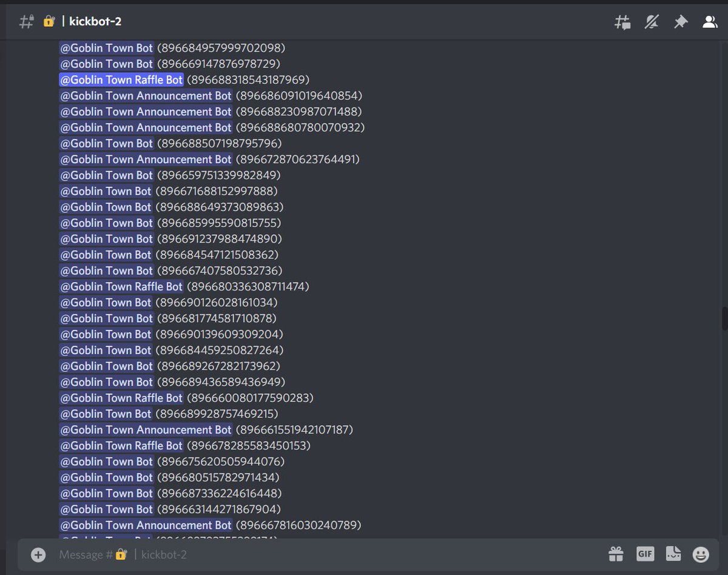Open the first @Goblin Town Announcement Bot mention
The width and height of the screenshot is (728, 575).
(x=146, y=96)
